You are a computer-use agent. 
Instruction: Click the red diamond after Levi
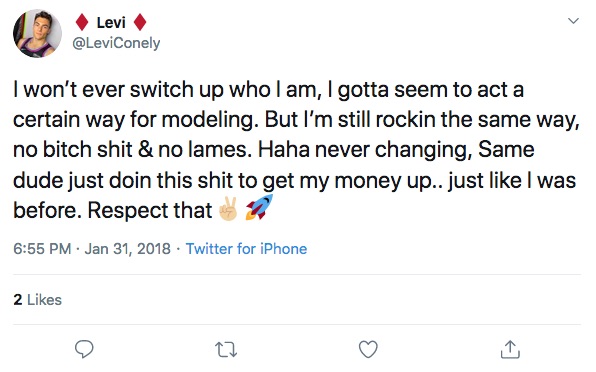(x=140, y=22)
